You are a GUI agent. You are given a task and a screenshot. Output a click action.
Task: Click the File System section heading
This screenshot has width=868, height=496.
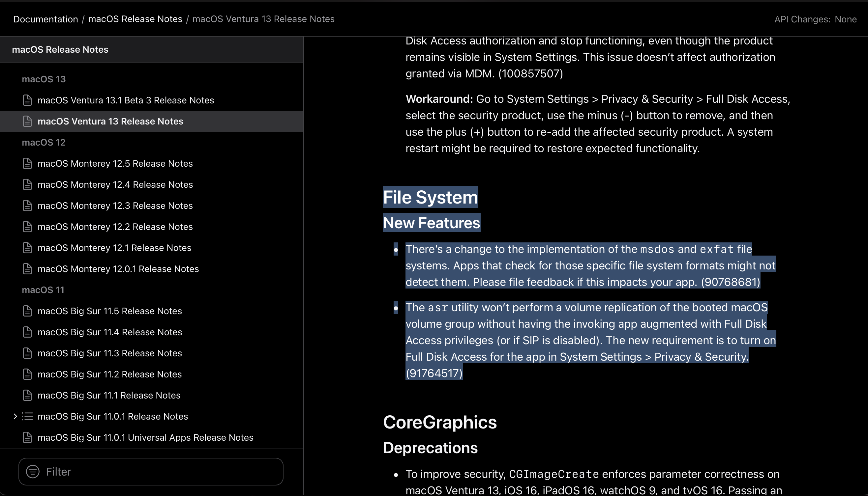click(x=430, y=197)
